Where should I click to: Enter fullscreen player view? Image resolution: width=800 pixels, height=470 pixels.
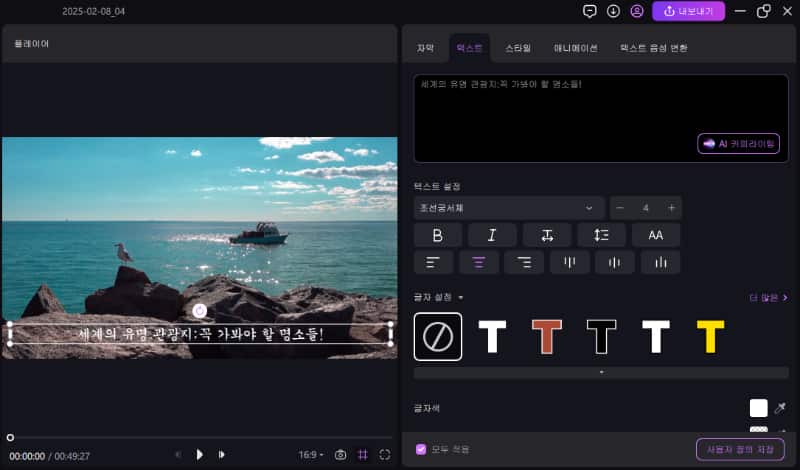[385, 455]
